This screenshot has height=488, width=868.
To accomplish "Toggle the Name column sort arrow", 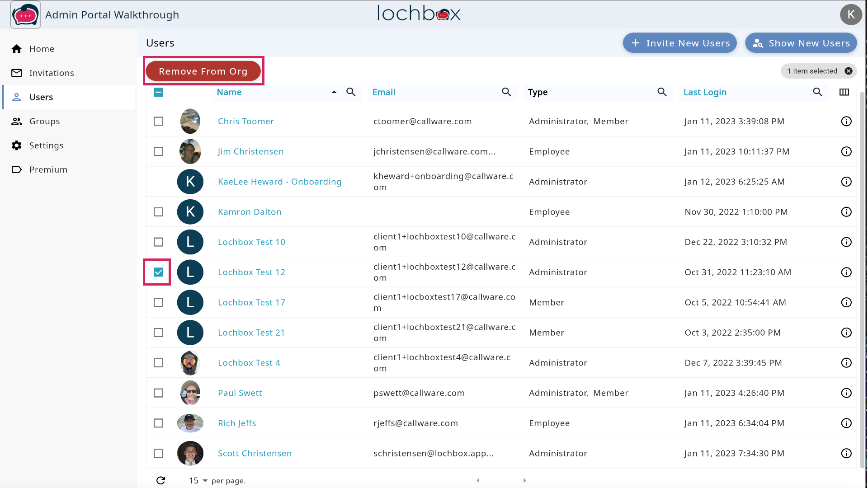I will pos(334,92).
